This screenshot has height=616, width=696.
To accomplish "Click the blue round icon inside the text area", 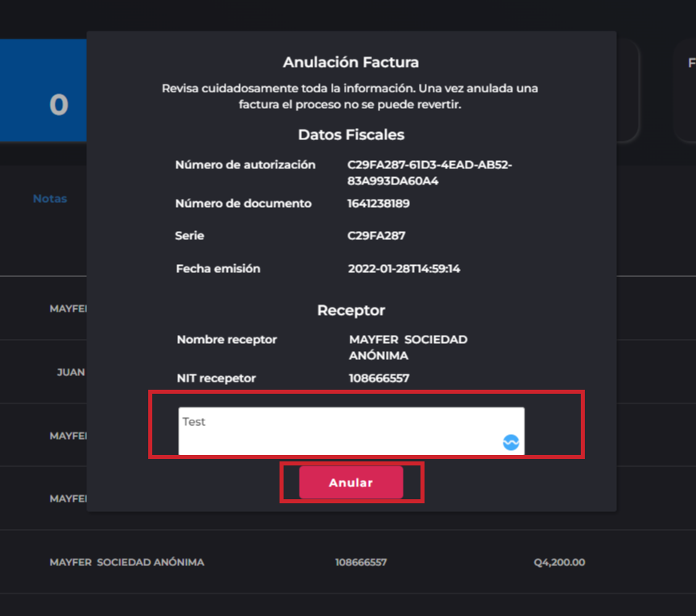I will [511, 442].
